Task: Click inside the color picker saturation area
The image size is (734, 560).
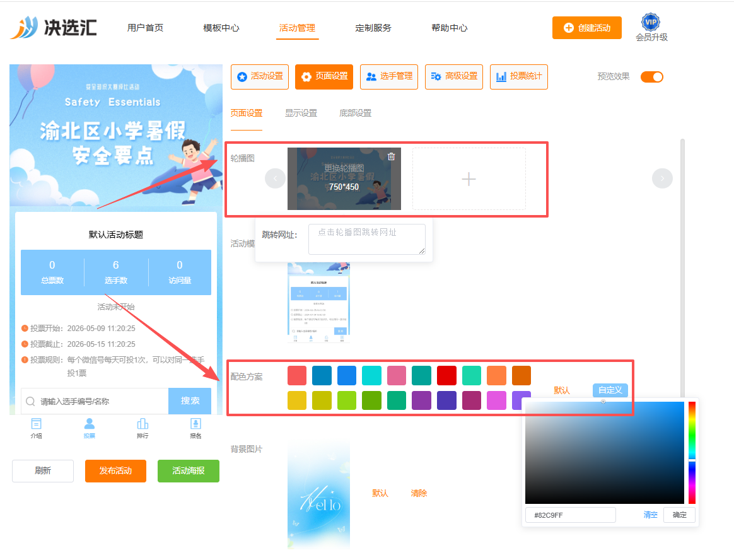Action: (x=604, y=452)
